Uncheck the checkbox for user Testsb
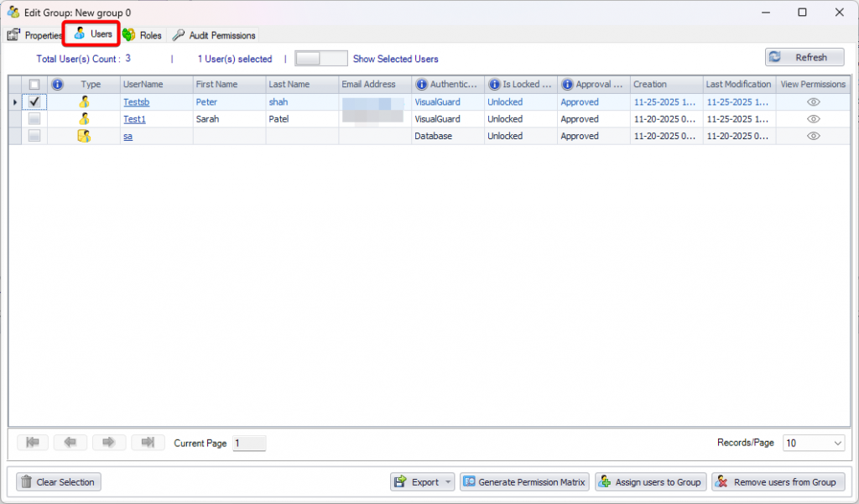Image resolution: width=859 pixels, height=504 pixels. click(34, 102)
